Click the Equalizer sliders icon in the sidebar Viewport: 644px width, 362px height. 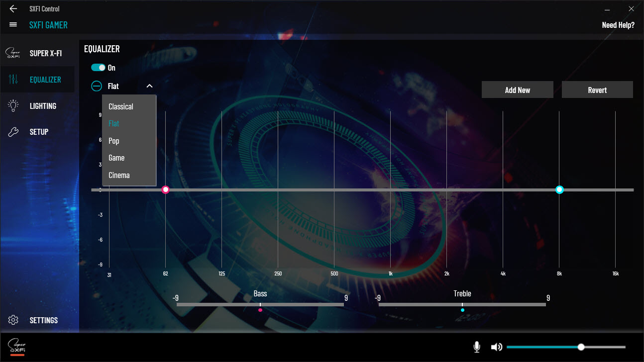pos(13,79)
